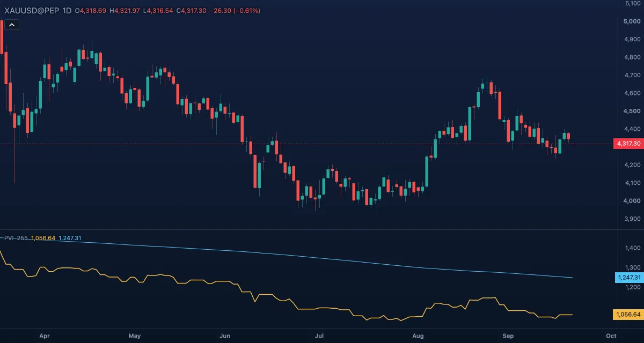Open the PVI 255 indicator legend
The width and height of the screenshot is (644, 343).
(16, 238)
